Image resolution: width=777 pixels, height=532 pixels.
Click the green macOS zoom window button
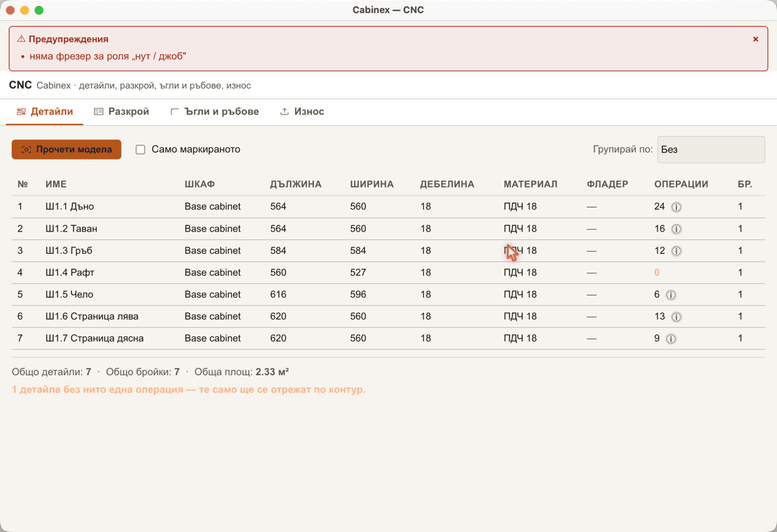tap(39, 10)
